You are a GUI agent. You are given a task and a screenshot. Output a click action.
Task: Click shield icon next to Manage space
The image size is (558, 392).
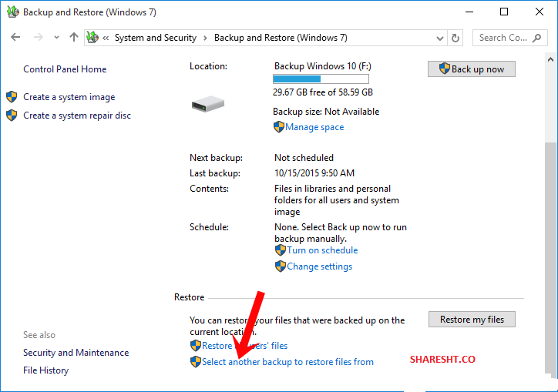[x=279, y=127]
